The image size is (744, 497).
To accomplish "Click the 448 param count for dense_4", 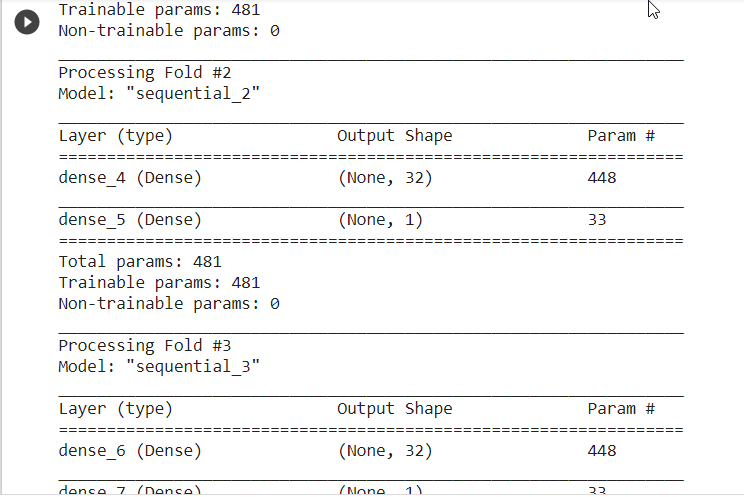I will [602, 178].
